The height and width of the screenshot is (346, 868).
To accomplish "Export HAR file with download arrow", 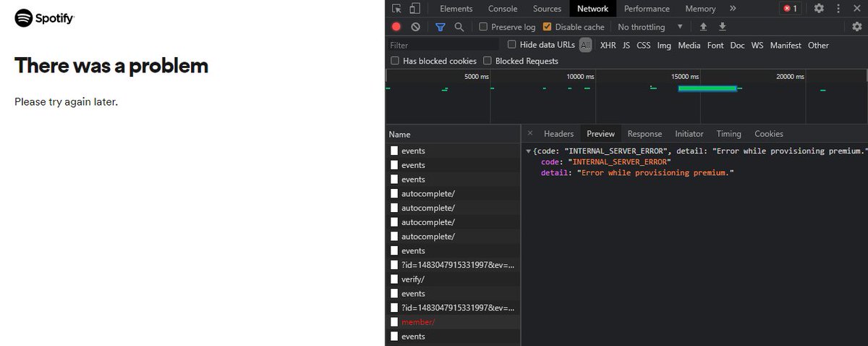I will [x=722, y=27].
